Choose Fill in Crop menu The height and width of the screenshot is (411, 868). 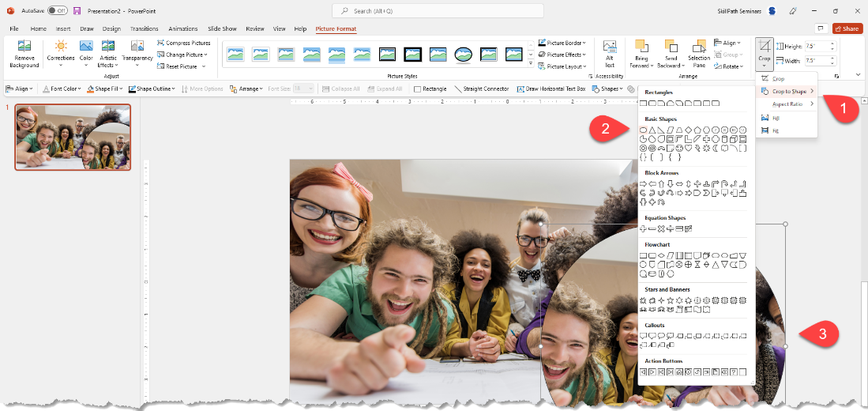coord(786,118)
